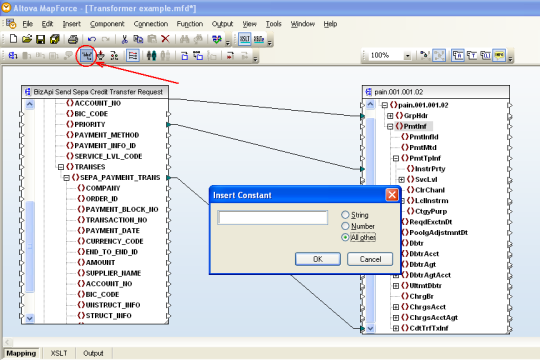This screenshot has height=360, width=540.
Task: Switch to the Mapping tab
Action: [21, 353]
